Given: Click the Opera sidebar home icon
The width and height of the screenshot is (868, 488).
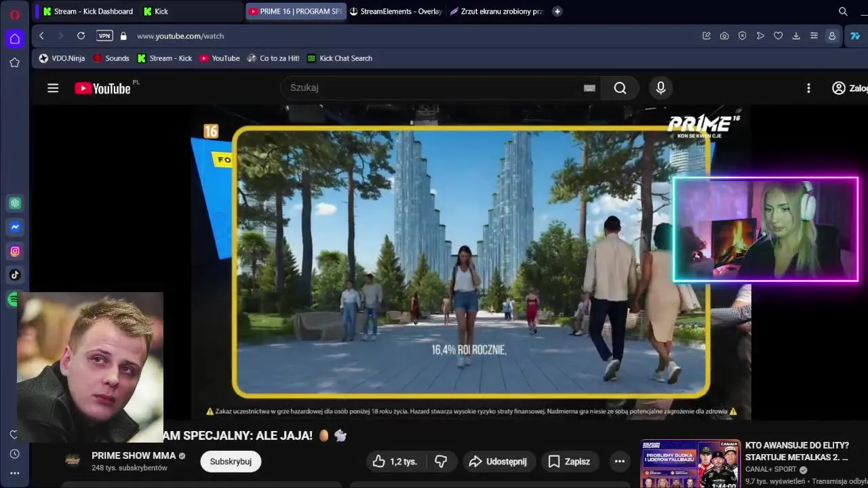Looking at the screenshot, I should (x=14, y=39).
